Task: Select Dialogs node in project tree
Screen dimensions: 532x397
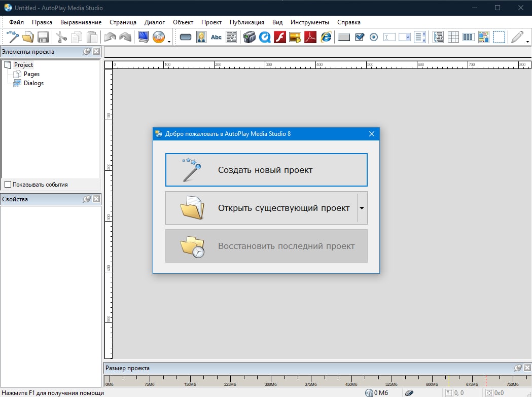Action: [x=33, y=83]
